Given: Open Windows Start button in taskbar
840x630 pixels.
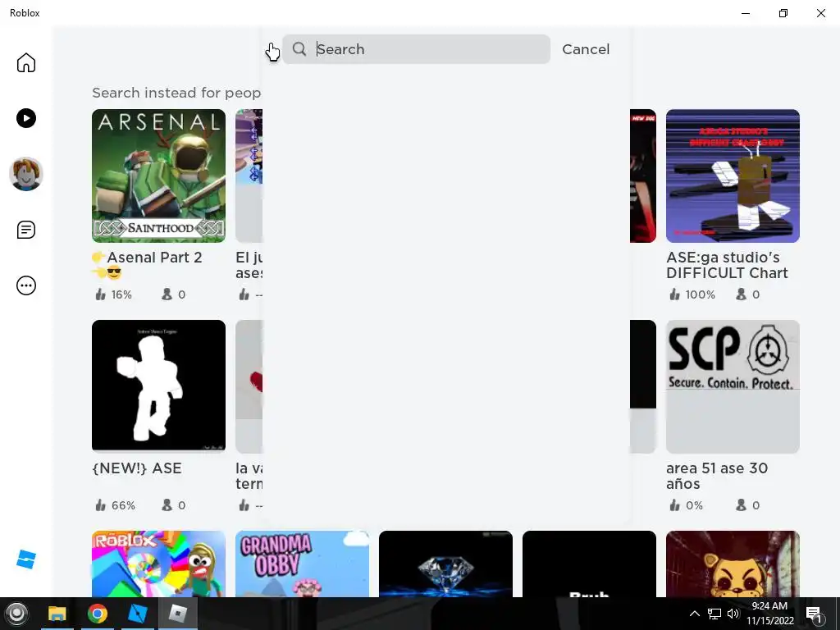Looking at the screenshot, I should pos(16,614).
